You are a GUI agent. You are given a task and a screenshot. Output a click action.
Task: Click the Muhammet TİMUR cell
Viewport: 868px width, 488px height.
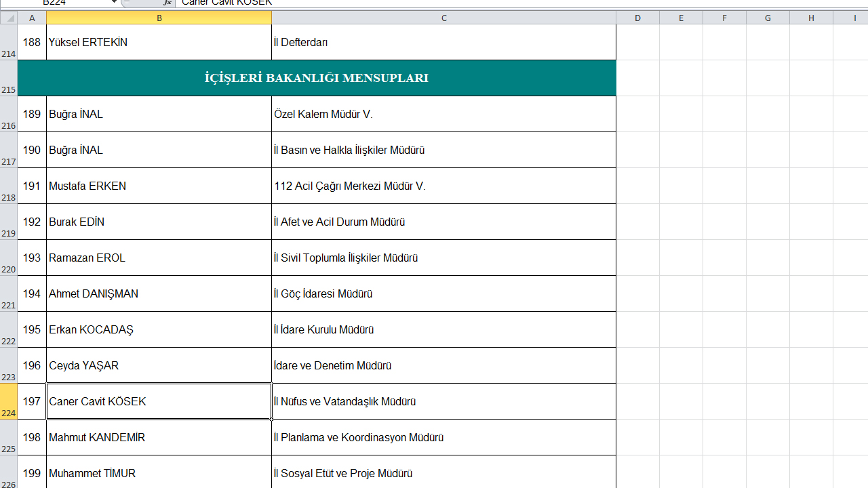pyautogui.click(x=159, y=472)
